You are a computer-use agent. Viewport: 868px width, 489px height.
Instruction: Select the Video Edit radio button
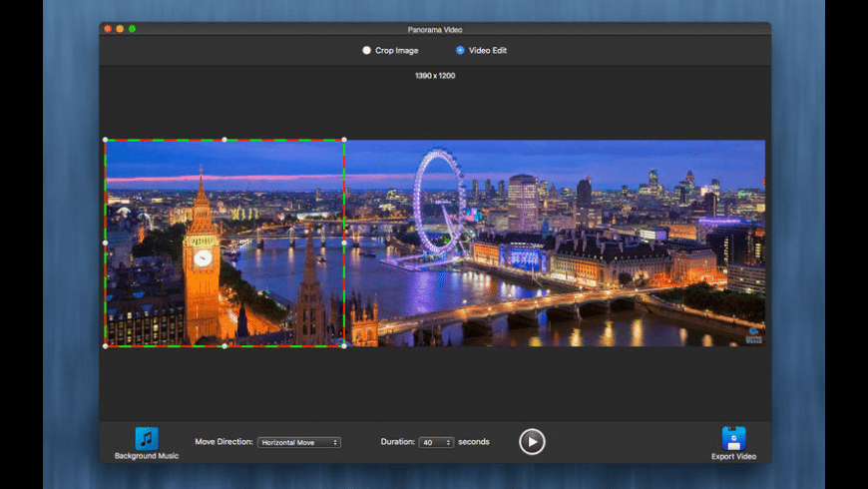tap(460, 50)
